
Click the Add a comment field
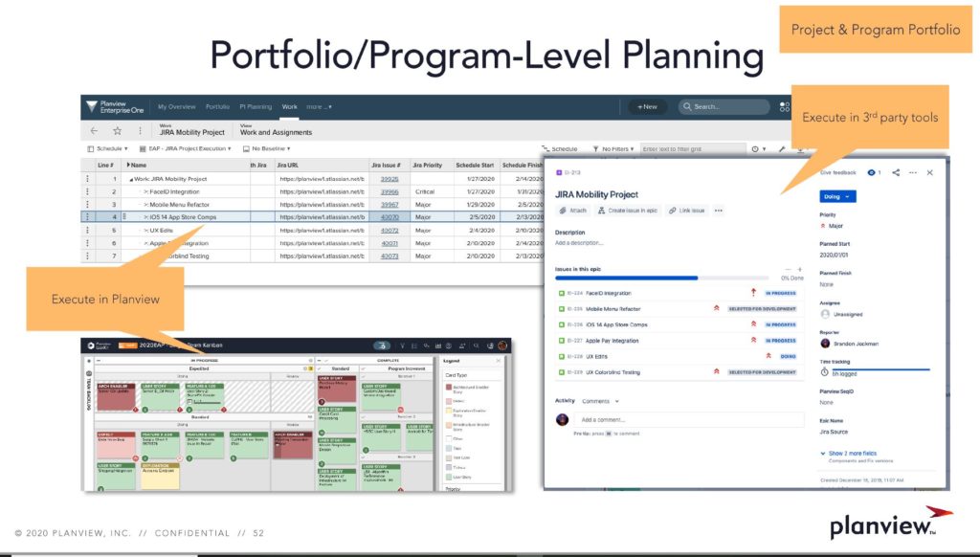(x=689, y=419)
